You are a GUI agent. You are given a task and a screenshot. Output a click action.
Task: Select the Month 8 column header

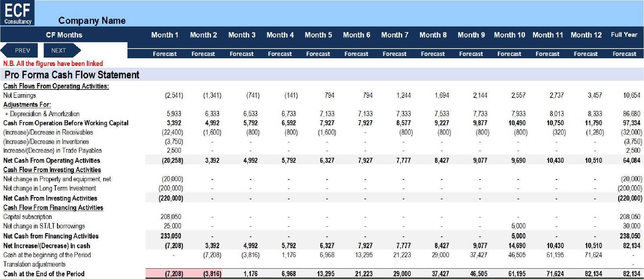pos(433,35)
